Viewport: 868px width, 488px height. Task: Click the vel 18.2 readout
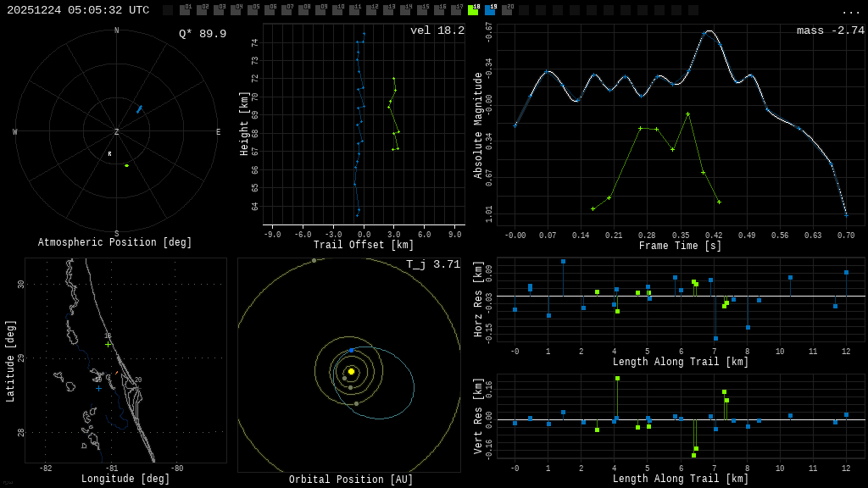click(437, 30)
